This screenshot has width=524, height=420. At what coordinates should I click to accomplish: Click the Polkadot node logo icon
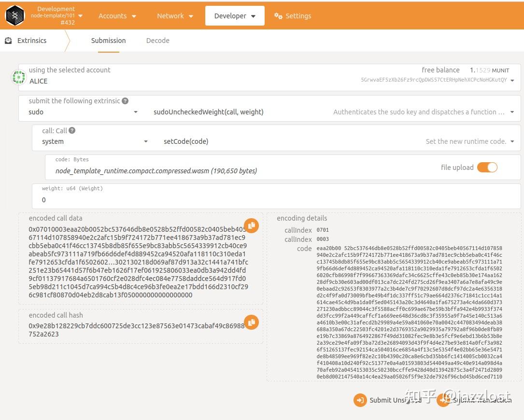pos(15,15)
